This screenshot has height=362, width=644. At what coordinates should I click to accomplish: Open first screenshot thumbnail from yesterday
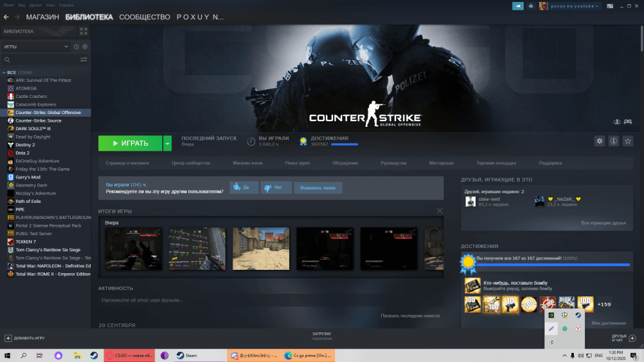[133, 249]
